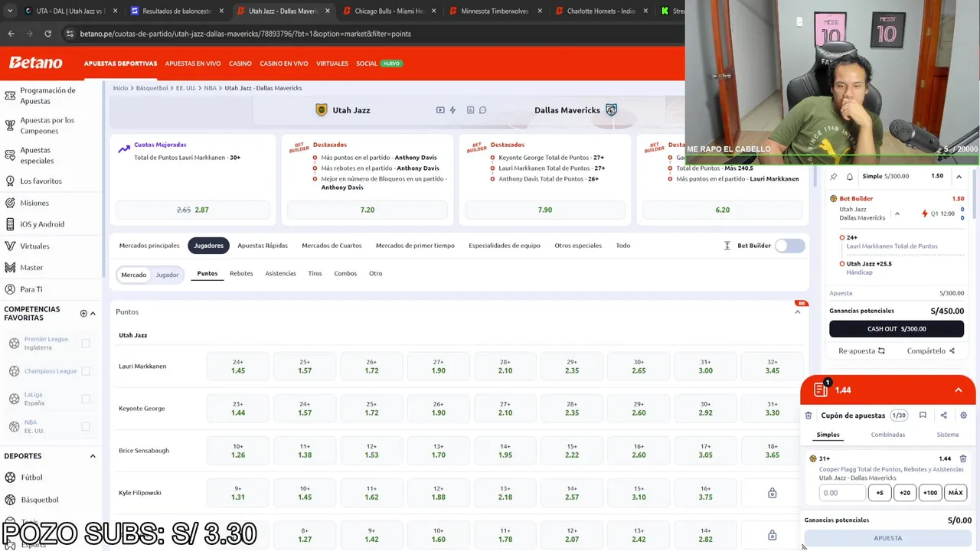This screenshot has height=551, width=980.
Task: Enable notifications with the bell icon
Action: click(850, 177)
